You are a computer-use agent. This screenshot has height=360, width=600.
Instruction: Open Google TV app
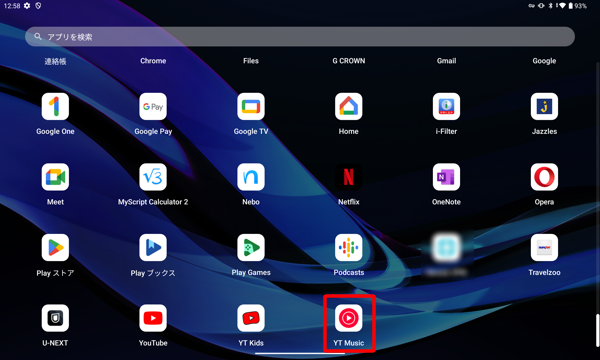[251, 106]
